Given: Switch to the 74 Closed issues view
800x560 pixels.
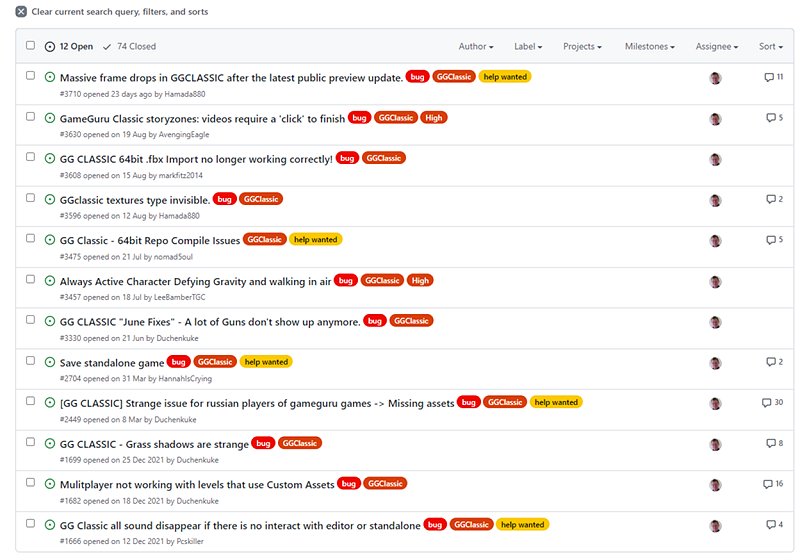Looking at the screenshot, I should pos(129,47).
